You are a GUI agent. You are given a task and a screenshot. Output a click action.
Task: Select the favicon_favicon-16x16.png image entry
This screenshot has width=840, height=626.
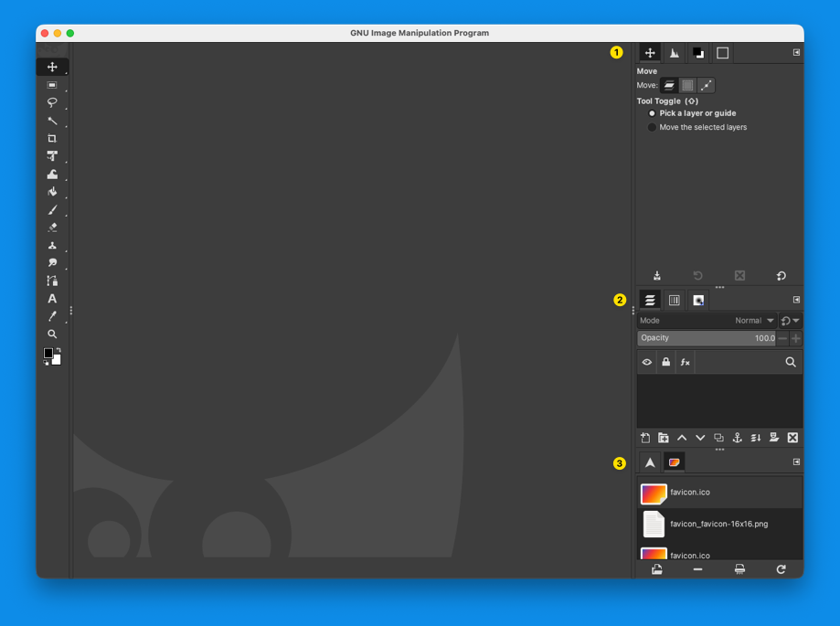(718, 524)
